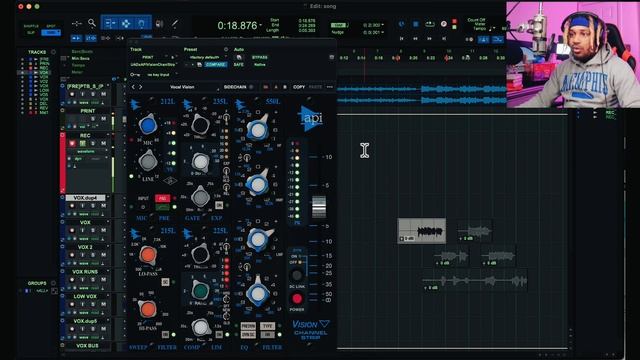Click the SC LINK knob
The width and height of the screenshot is (640, 360).
click(297, 275)
